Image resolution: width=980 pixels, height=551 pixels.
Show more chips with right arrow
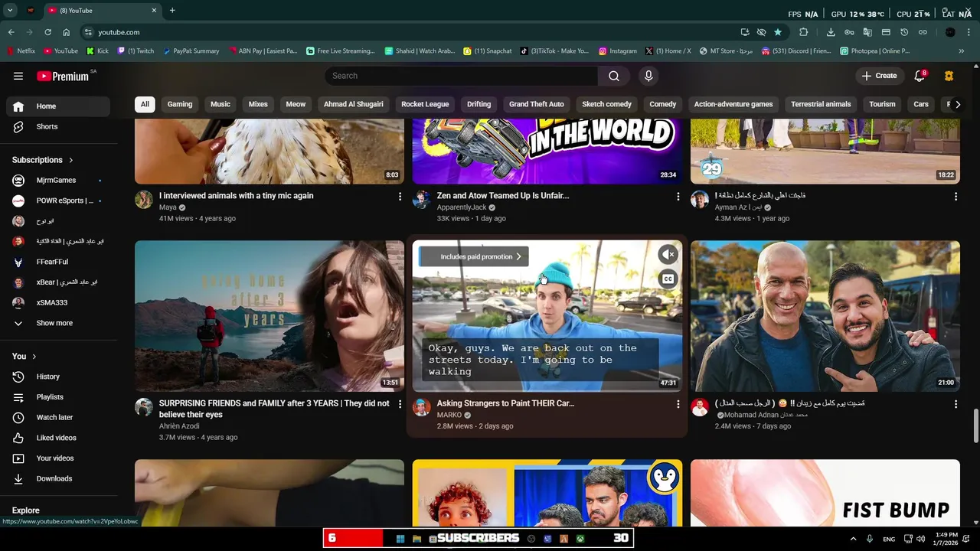pyautogui.click(x=957, y=104)
